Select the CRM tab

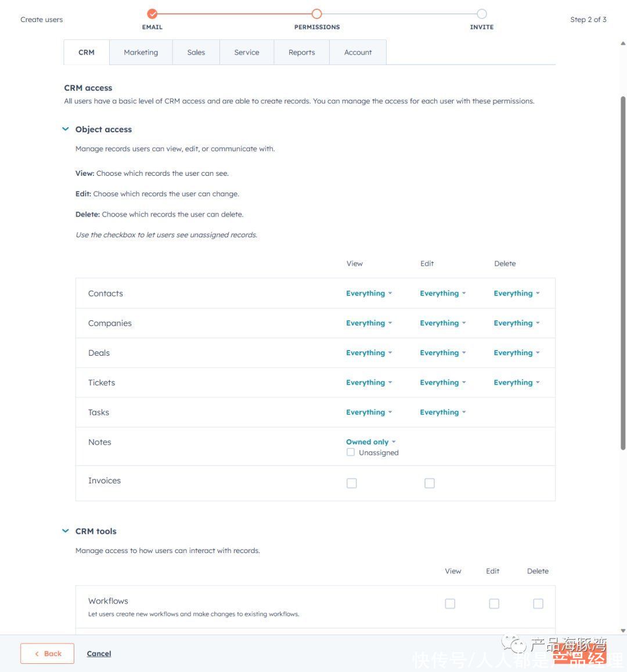[x=86, y=52]
